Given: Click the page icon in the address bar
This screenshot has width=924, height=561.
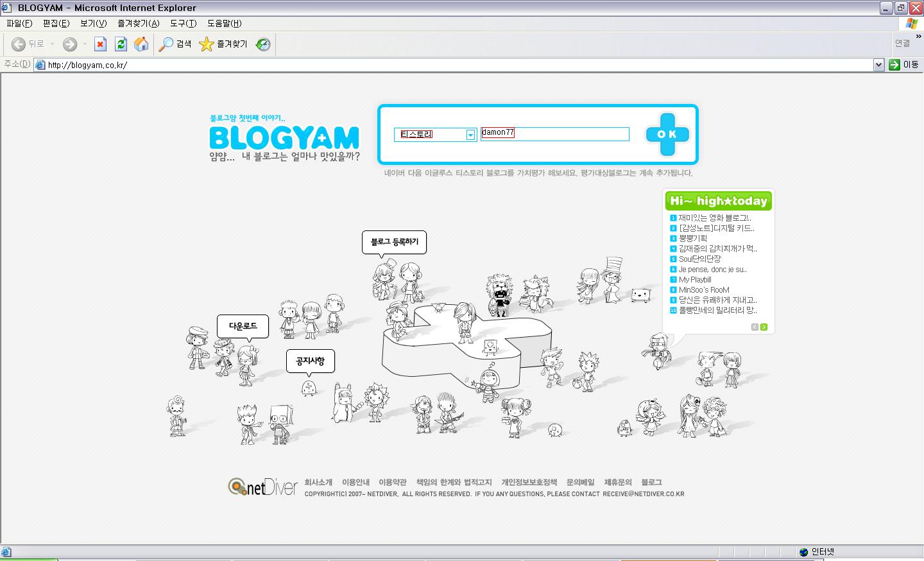Looking at the screenshot, I should click(40, 65).
